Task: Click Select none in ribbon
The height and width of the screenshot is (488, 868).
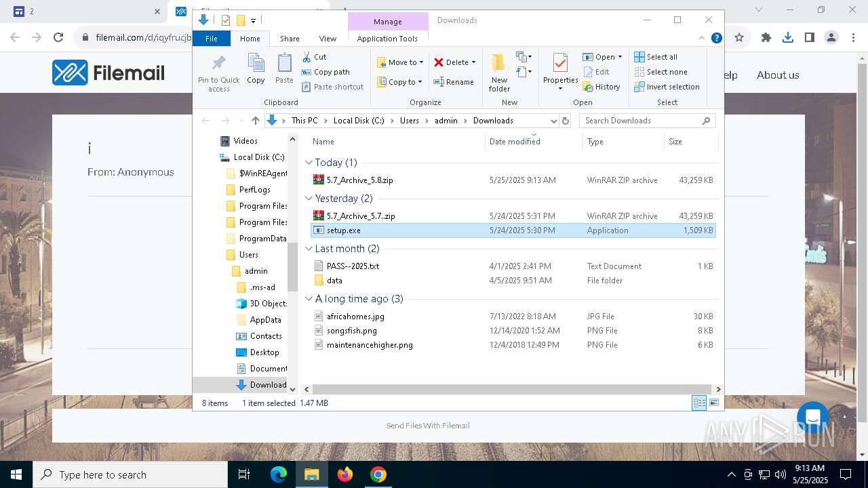Action: pyautogui.click(x=660, y=72)
